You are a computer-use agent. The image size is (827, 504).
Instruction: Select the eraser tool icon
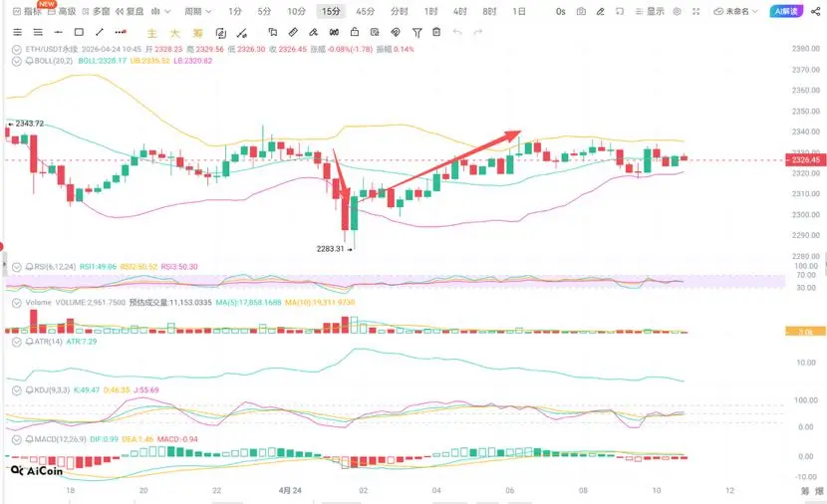313,32
